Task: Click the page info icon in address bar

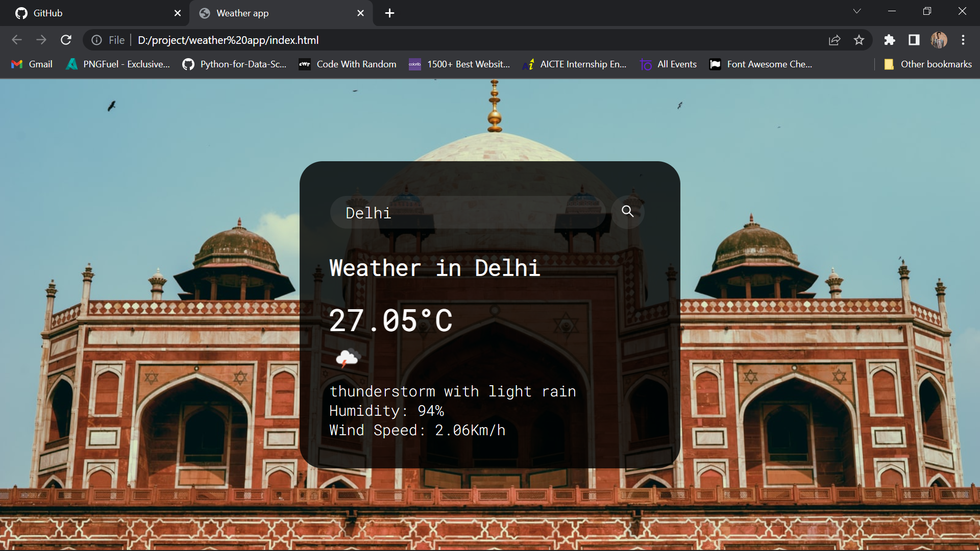Action: [x=96, y=40]
